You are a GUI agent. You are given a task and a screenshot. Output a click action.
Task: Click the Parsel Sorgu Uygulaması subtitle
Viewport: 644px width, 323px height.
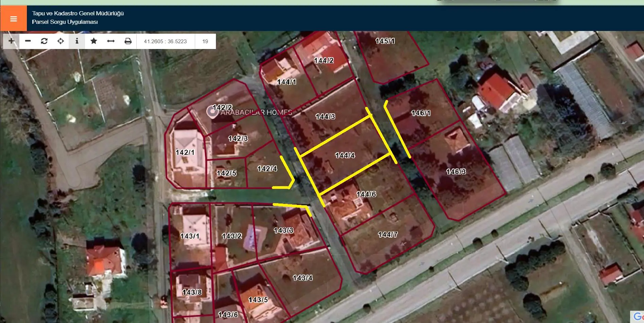click(65, 22)
